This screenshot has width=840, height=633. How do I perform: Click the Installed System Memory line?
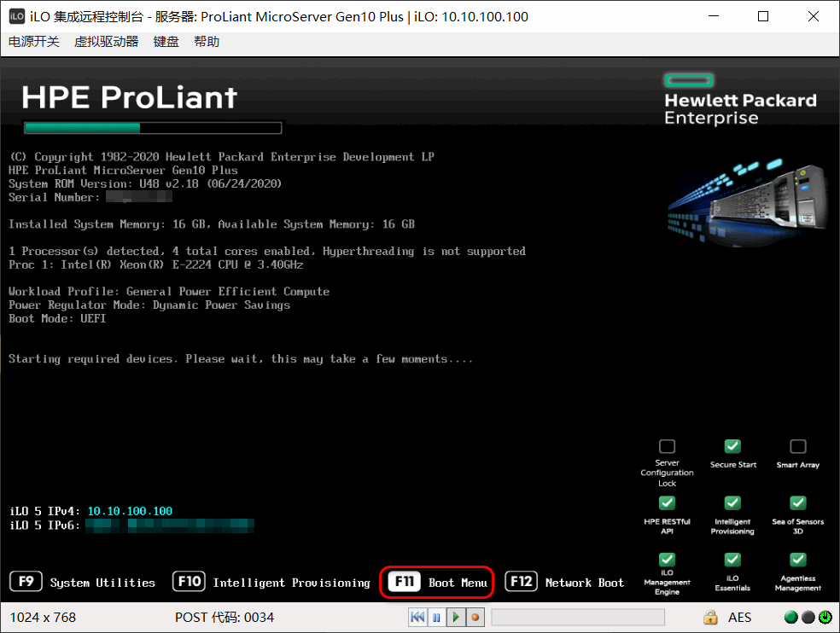212,224
